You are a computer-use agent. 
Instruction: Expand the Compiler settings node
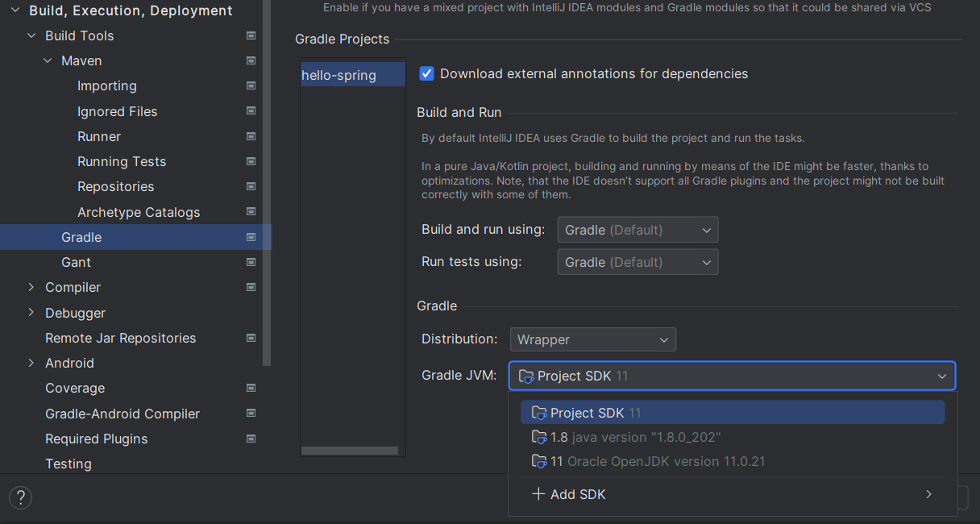coord(31,287)
